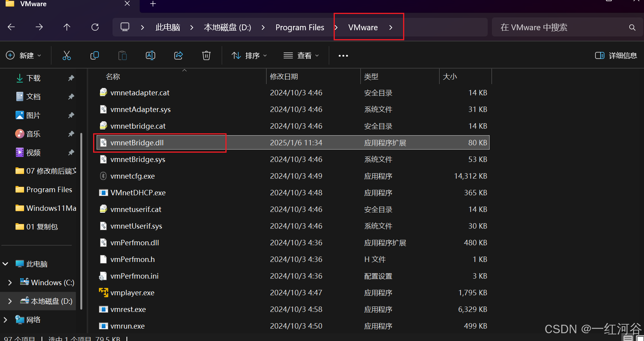Go up one folder level
This screenshot has height=341, width=644.
pyautogui.click(x=67, y=27)
